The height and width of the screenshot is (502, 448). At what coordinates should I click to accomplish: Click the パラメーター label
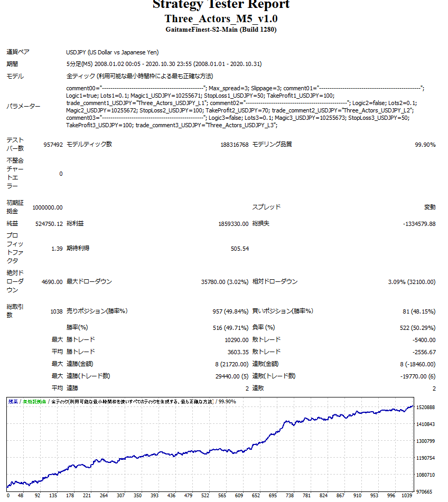pyautogui.click(x=23, y=106)
